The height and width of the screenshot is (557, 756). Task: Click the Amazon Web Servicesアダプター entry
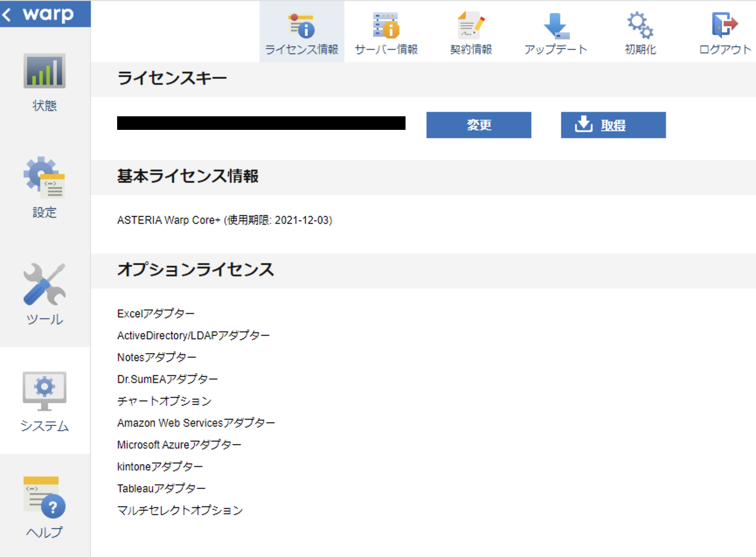point(196,423)
